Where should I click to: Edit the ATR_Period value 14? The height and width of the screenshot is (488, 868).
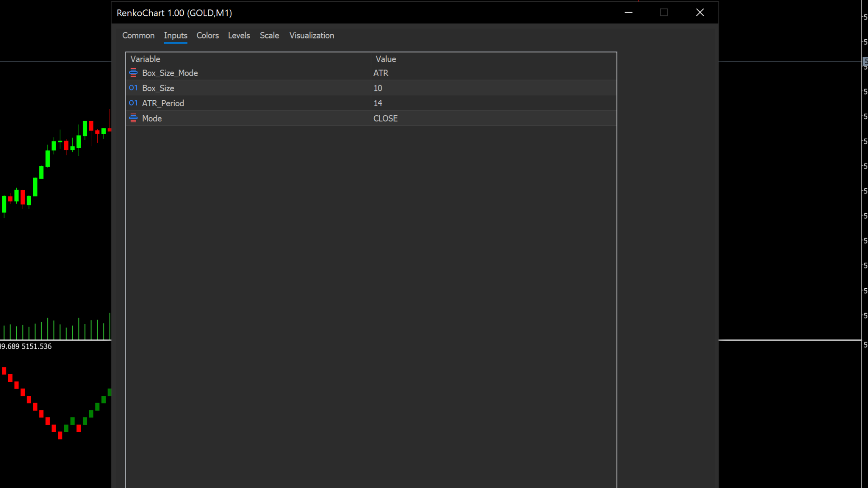coord(493,103)
